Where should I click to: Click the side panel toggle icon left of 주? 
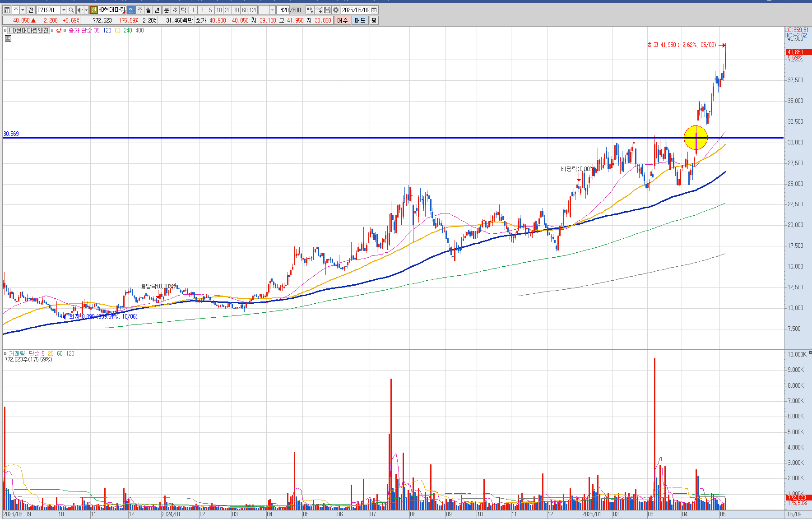pos(7,10)
